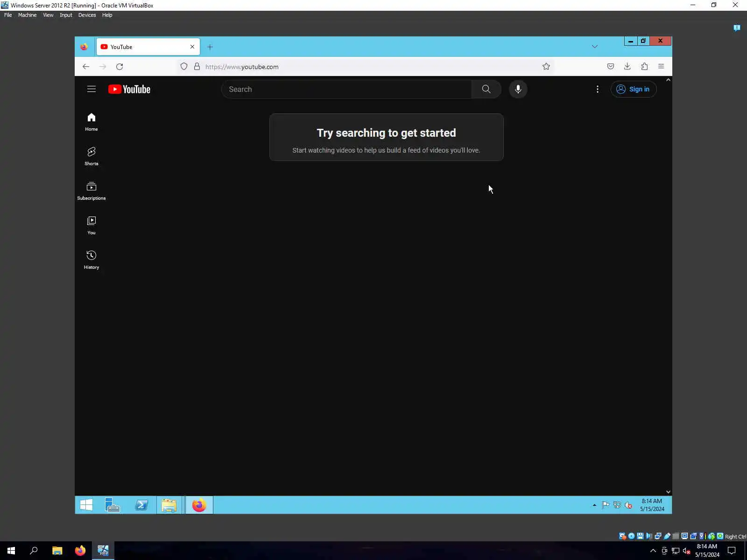The width and height of the screenshot is (747, 560).
Task: Open the tracking protection shield
Action: 184,67
